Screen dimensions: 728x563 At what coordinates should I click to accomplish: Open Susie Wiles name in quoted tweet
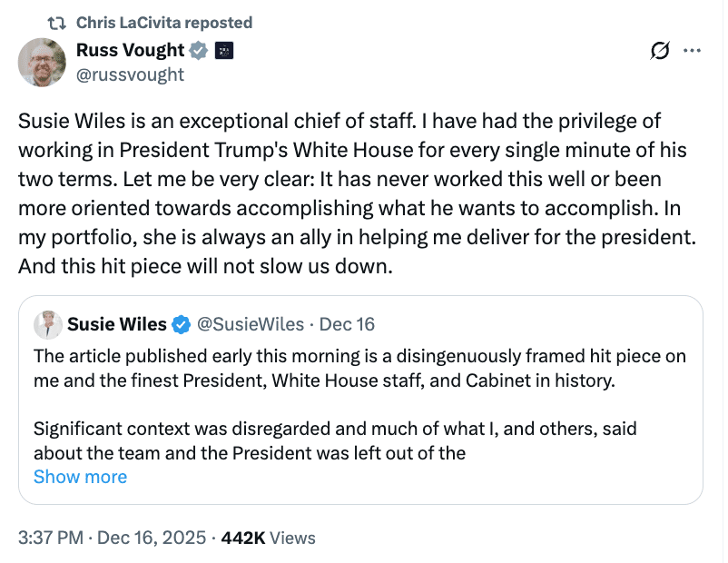(117, 324)
